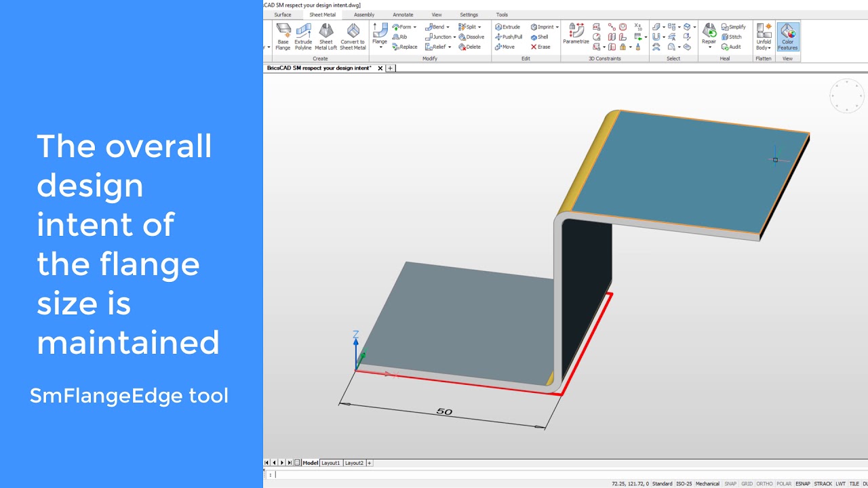Open the Settings ribbon tab

point(469,15)
